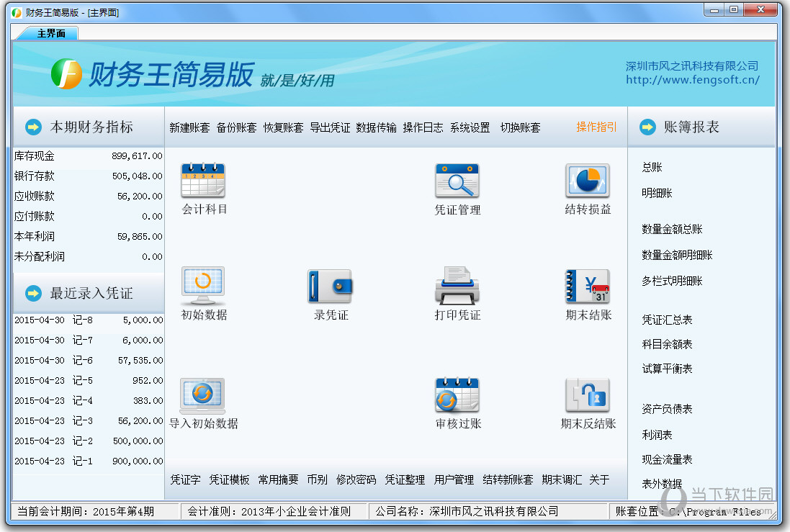Click the 录凭证 wallet icon
Viewport: 790px width, 532px height.
(x=331, y=286)
